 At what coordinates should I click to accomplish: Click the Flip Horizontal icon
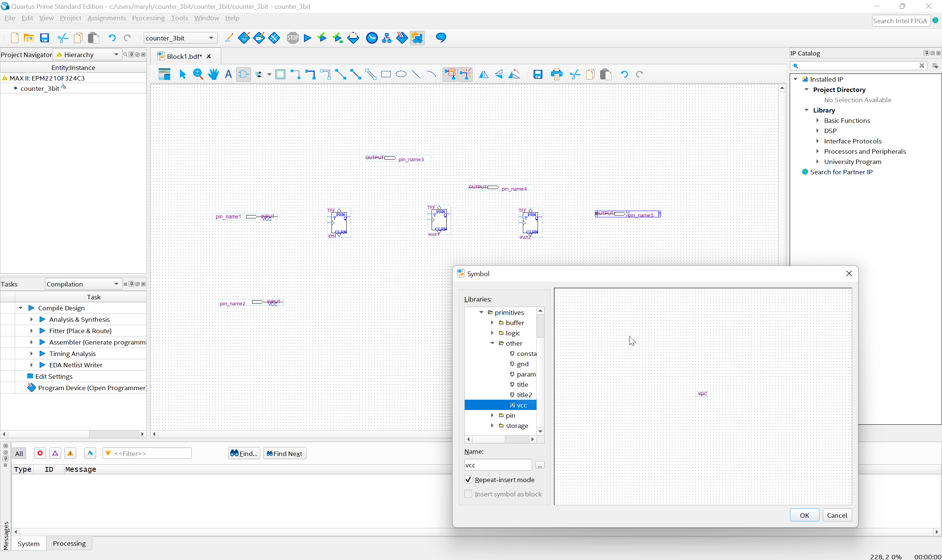click(x=484, y=74)
